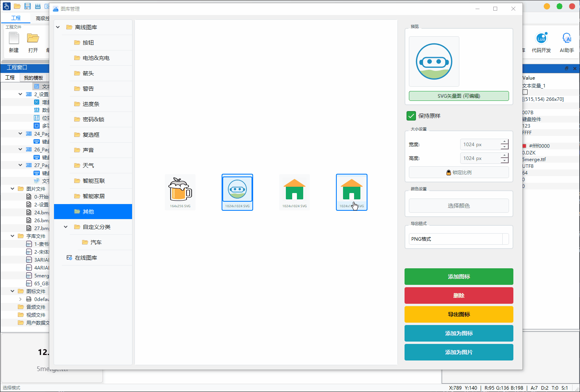Select the robot face SVG icon thumbnail

tap(237, 192)
